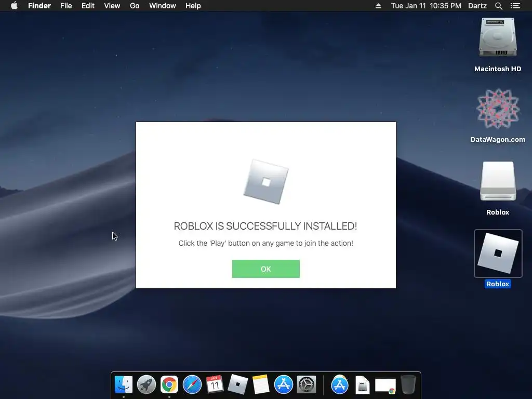Click the minimized Chrome window in dock
This screenshot has width=532, height=399.
point(385,386)
